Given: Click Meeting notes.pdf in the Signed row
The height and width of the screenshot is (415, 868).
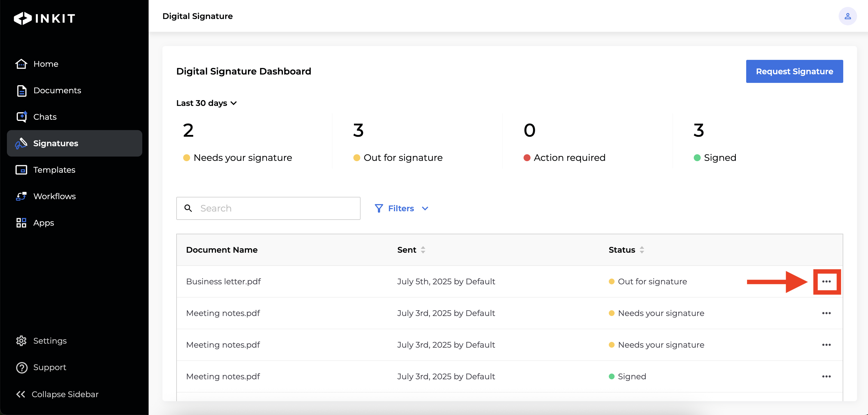Looking at the screenshot, I should point(223,377).
